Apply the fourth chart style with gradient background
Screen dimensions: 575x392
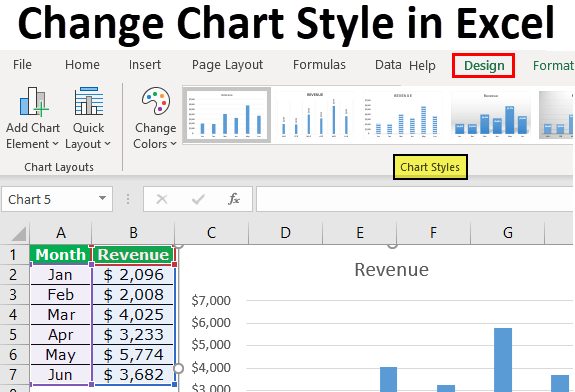coord(491,115)
